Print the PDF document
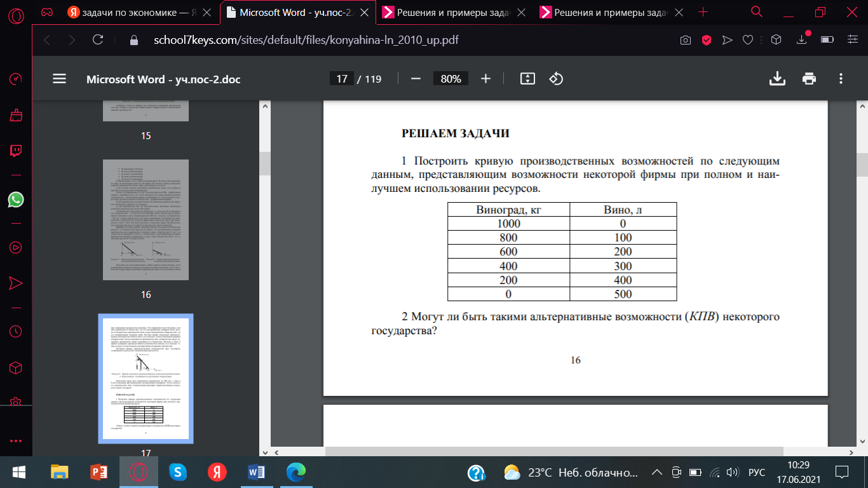 point(809,78)
